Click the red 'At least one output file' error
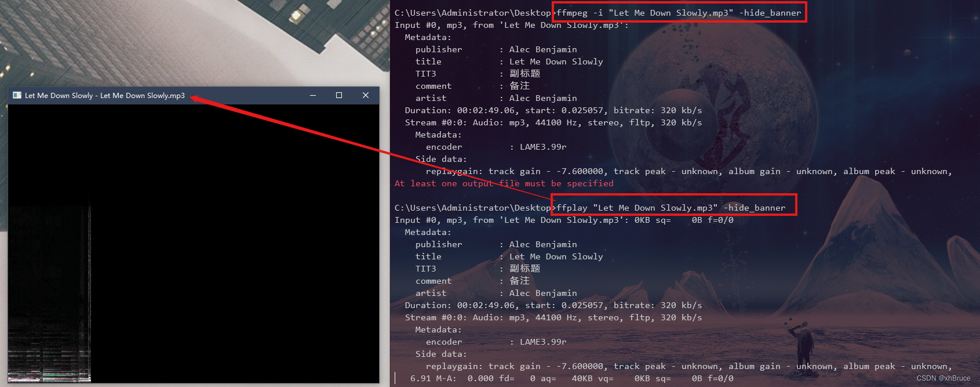Image resolution: width=980 pixels, height=387 pixels. pyautogui.click(x=504, y=183)
